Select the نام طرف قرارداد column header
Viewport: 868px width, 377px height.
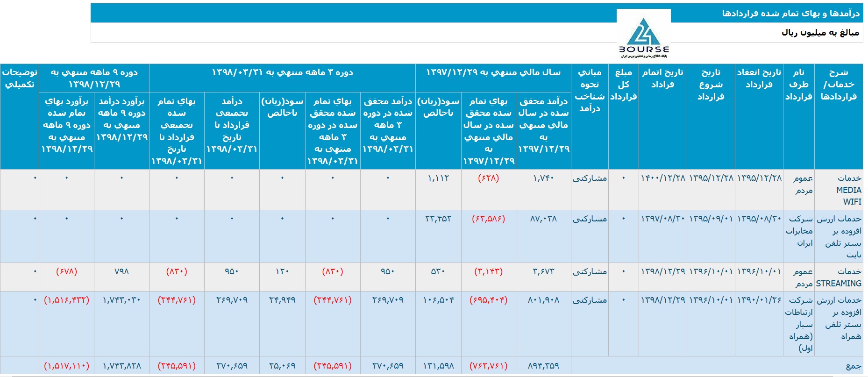(798, 85)
